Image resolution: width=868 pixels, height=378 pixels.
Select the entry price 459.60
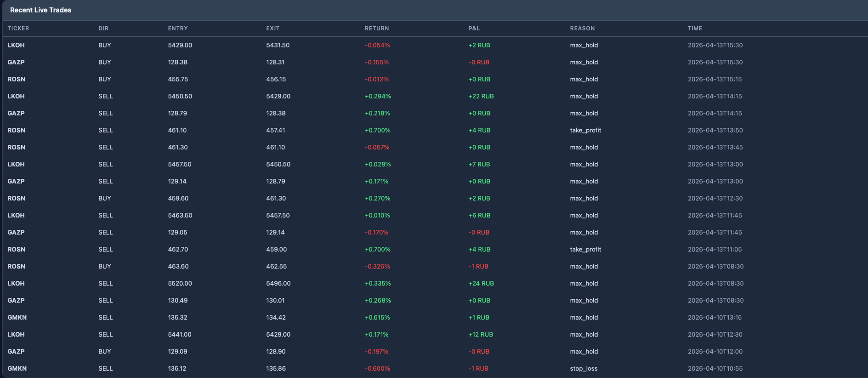pyautogui.click(x=178, y=199)
